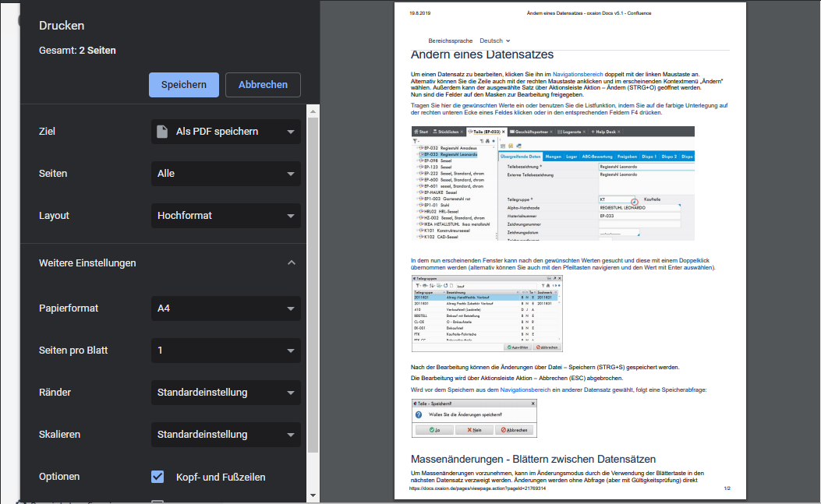This screenshot has height=504, width=821.
Task: Click the settings panel scroll-up arrow
Action: (x=313, y=111)
